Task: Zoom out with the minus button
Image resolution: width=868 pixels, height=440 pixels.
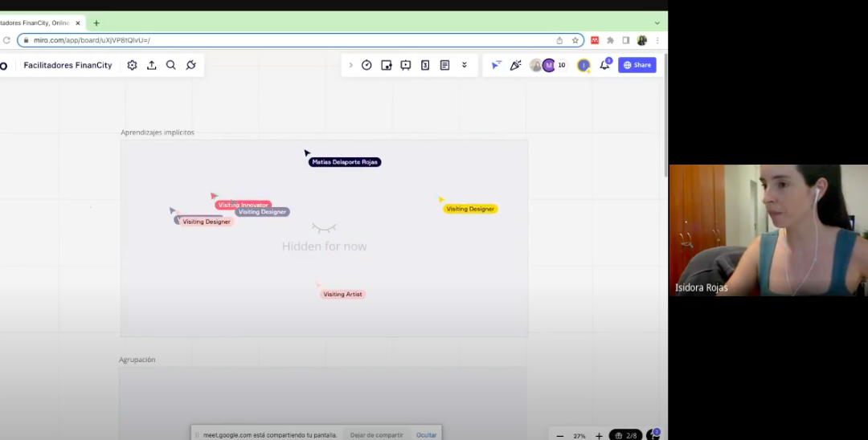Action: click(x=559, y=435)
